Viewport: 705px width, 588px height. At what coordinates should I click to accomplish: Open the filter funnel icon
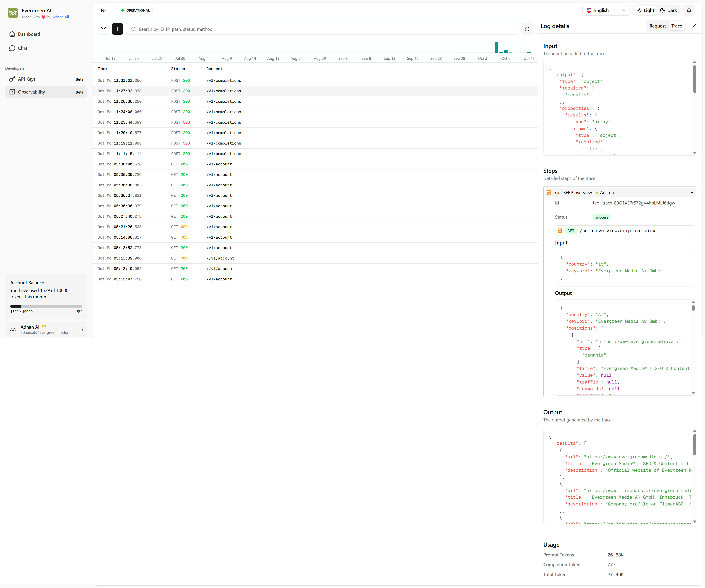(x=103, y=29)
